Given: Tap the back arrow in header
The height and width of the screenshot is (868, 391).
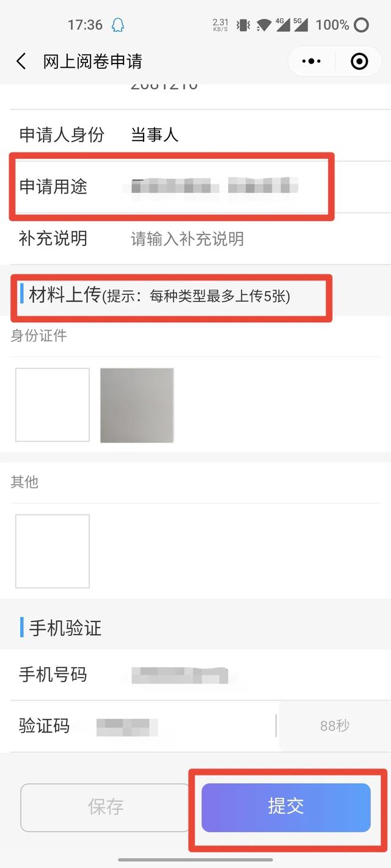Looking at the screenshot, I should (x=21, y=61).
